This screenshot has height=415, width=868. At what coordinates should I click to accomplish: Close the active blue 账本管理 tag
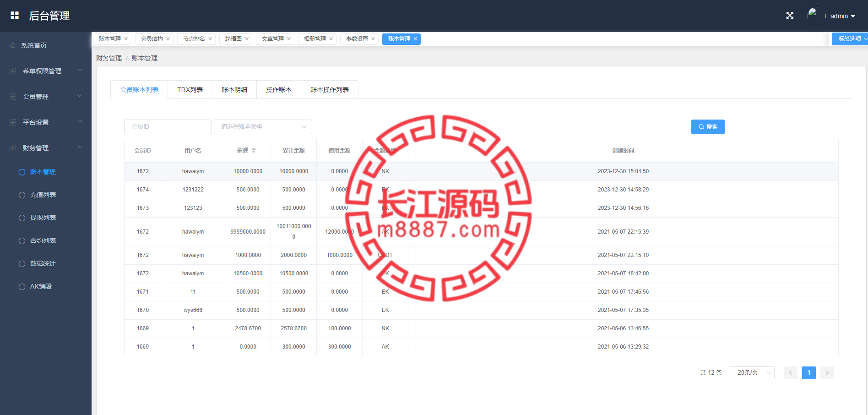pyautogui.click(x=415, y=39)
